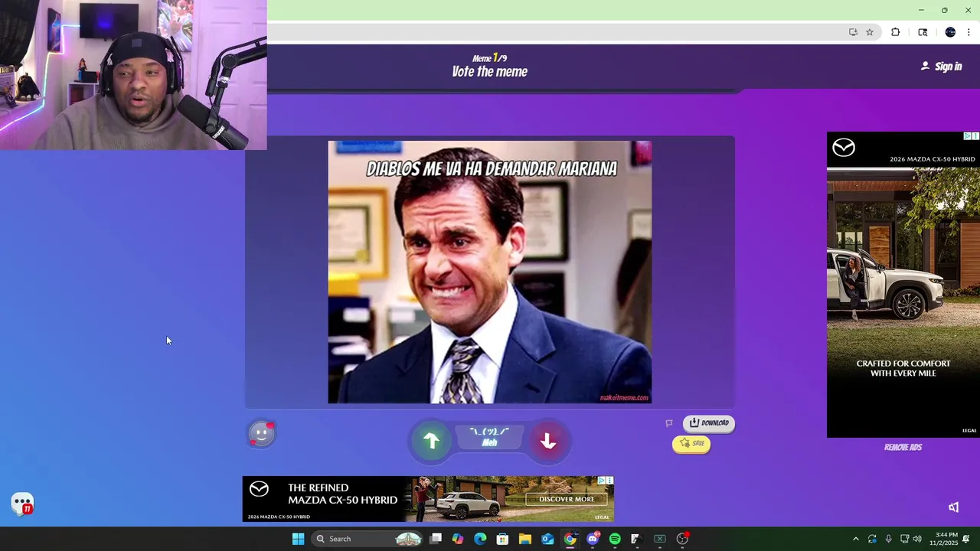Switch to Chrome on the taskbar
The height and width of the screenshot is (551, 980).
[570, 539]
